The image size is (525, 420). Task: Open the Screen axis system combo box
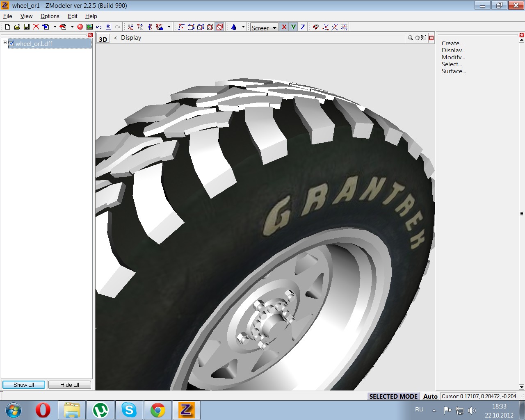click(265, 27)
